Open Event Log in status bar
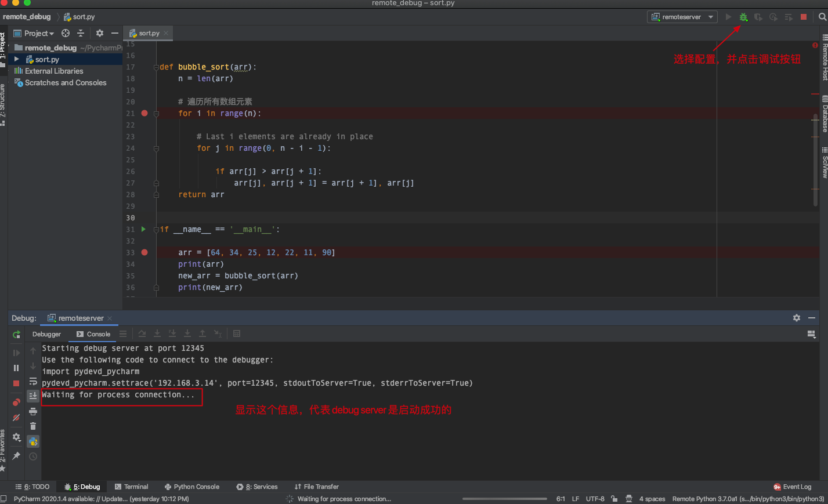Screen dimensions: 828x504 (x=793, y=487)
